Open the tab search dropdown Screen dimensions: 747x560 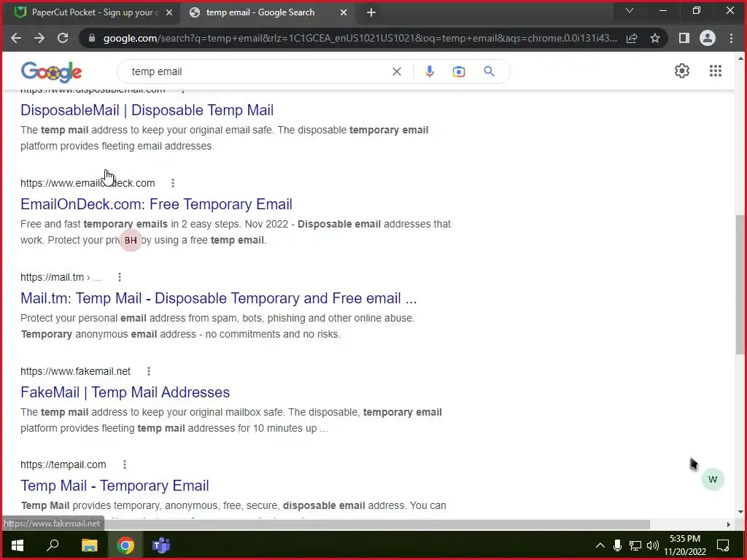630,10
